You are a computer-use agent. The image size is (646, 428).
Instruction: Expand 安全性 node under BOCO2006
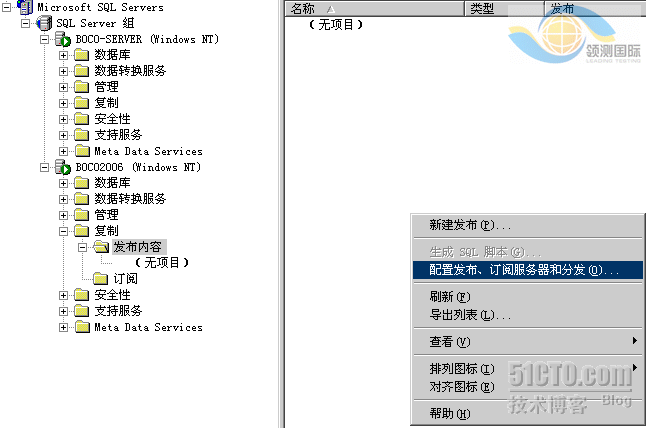coord(64,295)
